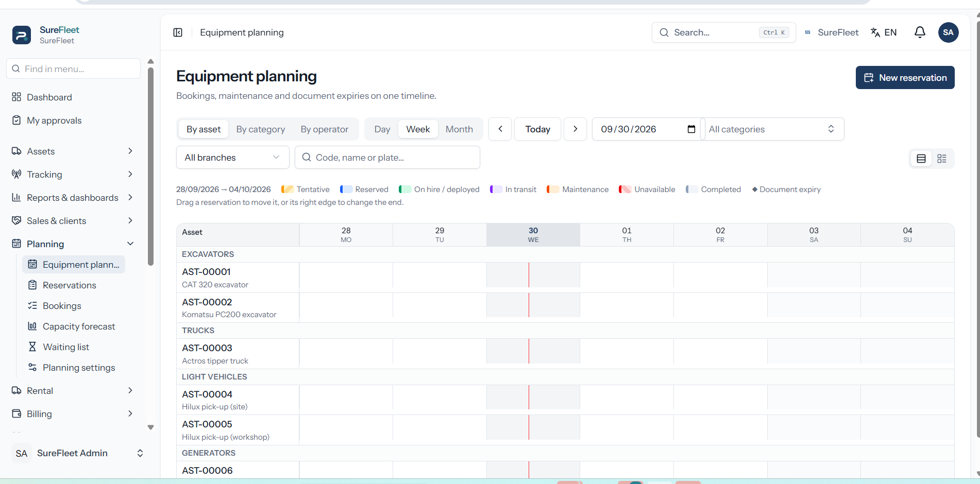Switch timeline to Month view
Screen dimensions: 980x484
click(x=459, y=129)
